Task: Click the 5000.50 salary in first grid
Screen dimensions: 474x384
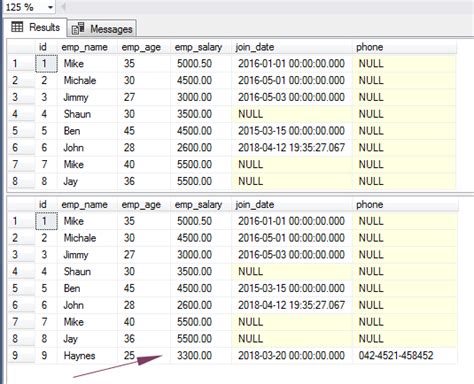Action: point(201,63)
